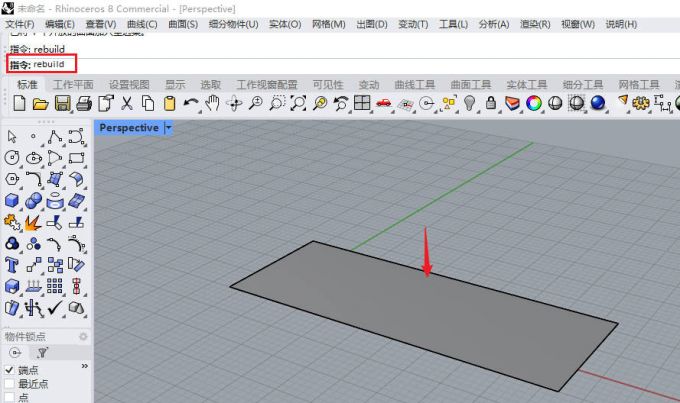This screenshot has height=403, width=680.
Task: Click the blue render sphere icon
Action: pos(598,103)
